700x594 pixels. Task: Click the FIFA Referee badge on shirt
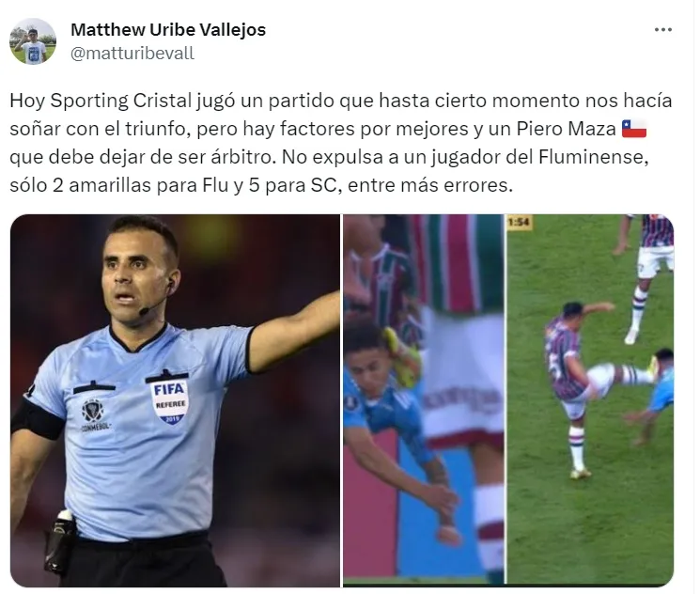(x=169, y=399)
